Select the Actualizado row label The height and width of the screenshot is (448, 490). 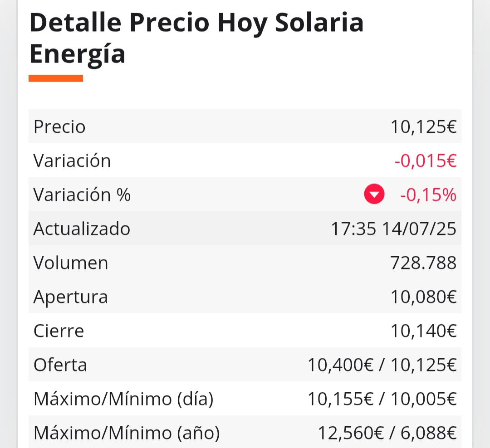tap(82, 229)
